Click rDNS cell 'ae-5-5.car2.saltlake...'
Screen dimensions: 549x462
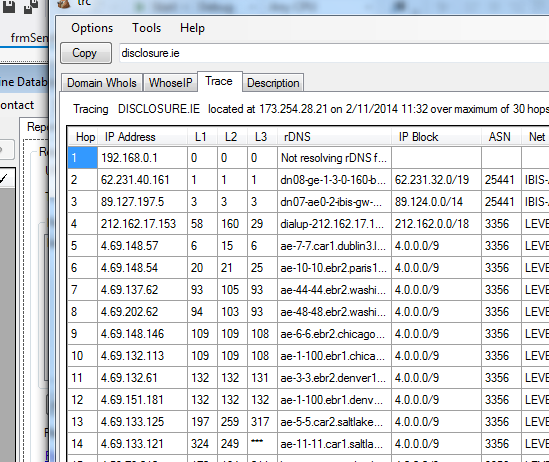click(x=334, y=422)
